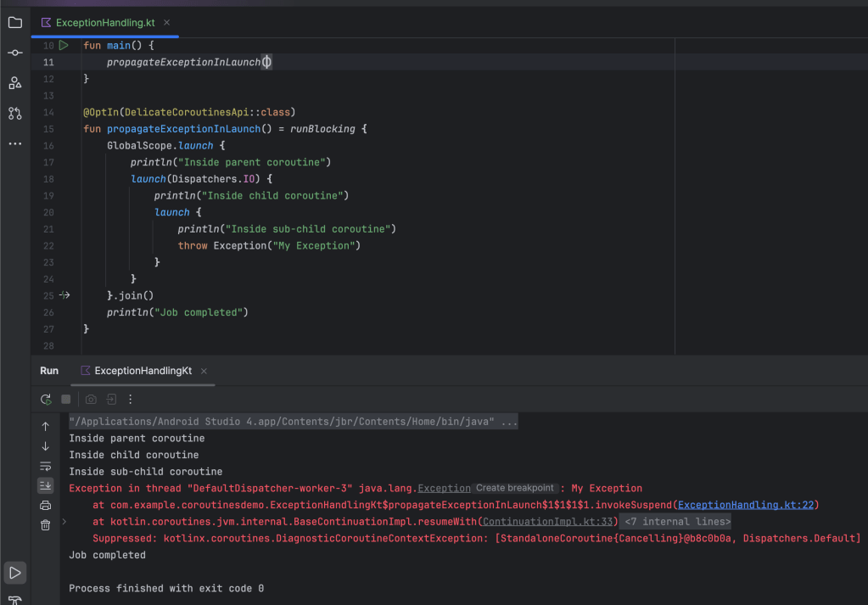The height and width of the screenshot is (605, 868).
Task: Click the trash icon to clear console output
Action: point(46,525)
